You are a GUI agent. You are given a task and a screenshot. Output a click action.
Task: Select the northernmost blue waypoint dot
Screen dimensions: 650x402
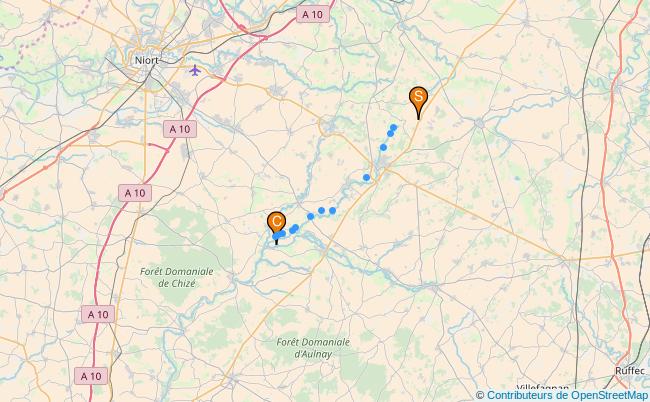393,128
